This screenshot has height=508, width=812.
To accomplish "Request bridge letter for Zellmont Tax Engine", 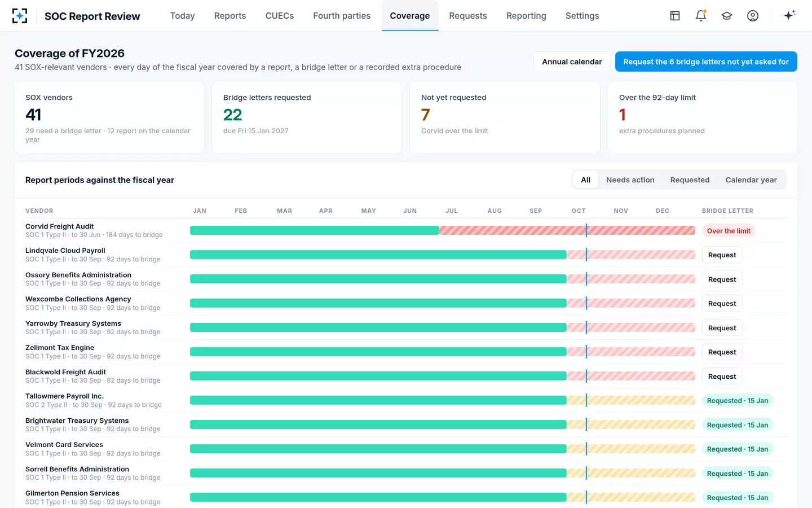I will tap(722, 352).
